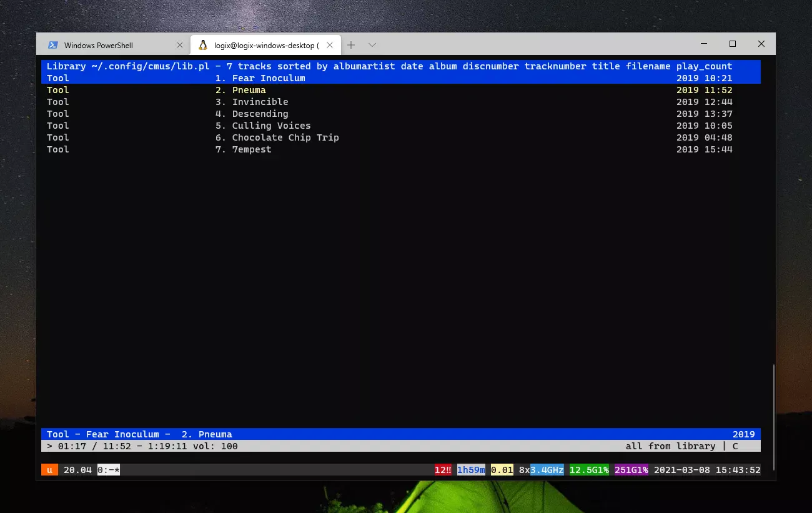Image resolution: width=812 pixels, height=513 pixels.
Task: Click the green 12.5G1% memory indicator
Action: click(589, 470)
